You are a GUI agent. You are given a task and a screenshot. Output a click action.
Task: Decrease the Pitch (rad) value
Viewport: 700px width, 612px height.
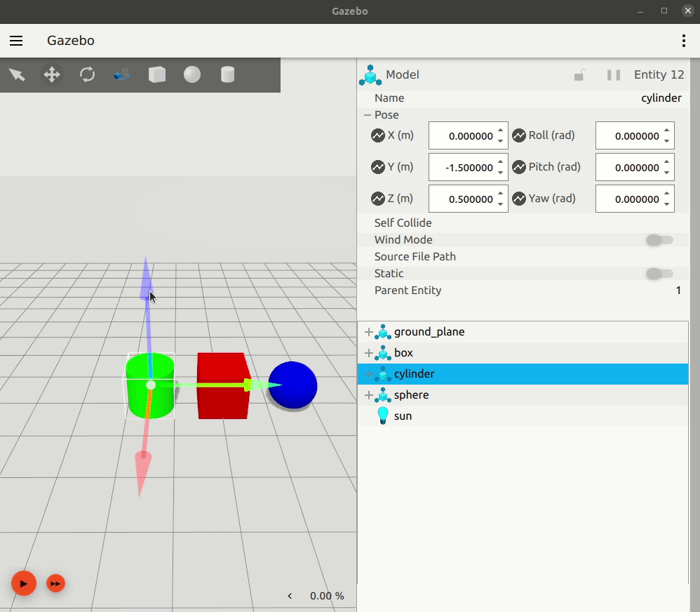(x=666, y=173)
